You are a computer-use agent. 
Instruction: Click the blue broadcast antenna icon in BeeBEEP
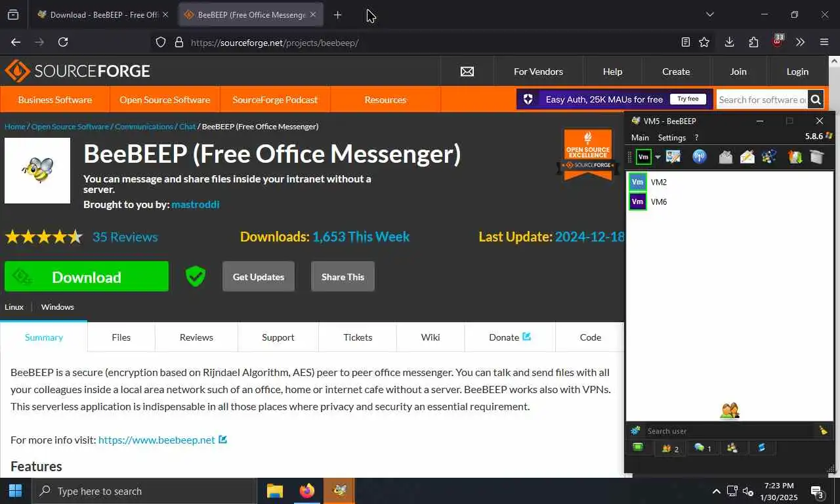tap(700, 157)
